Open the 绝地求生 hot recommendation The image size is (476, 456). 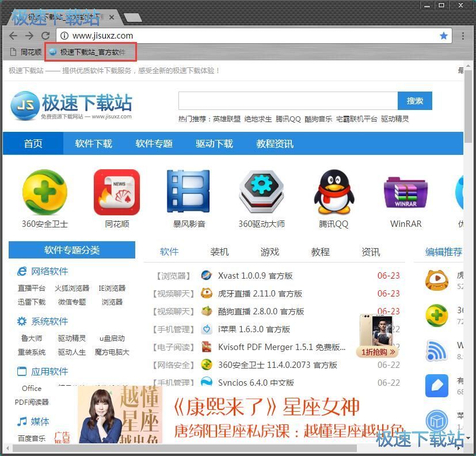[258, 119]
